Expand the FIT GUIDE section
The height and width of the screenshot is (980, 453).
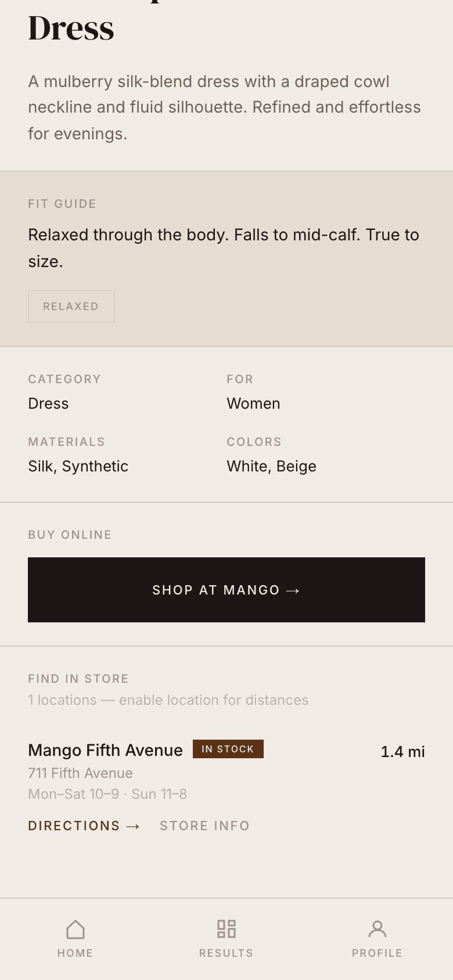(x=62, y=204)
